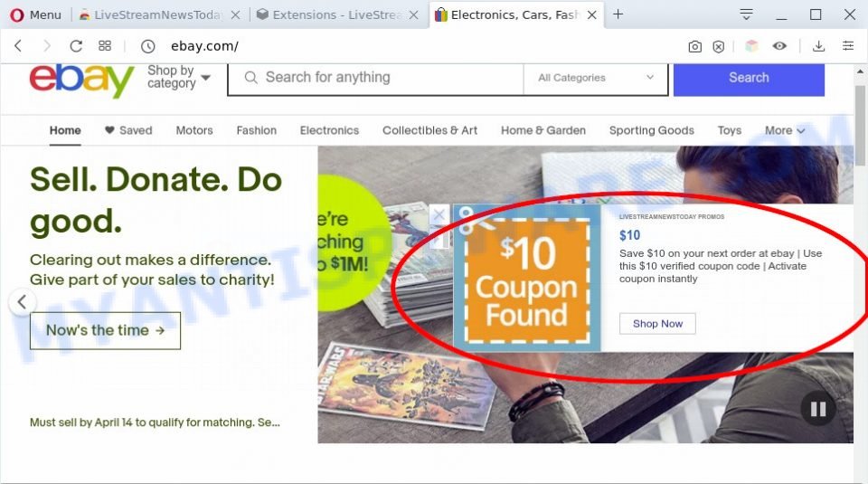Click the cube extension icon in toolbar

751,46
